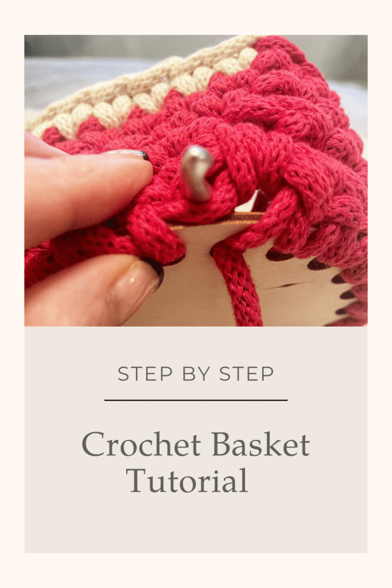The image size is (392, 588).
Task: Click the horizontal divider line under heading
Action: click(196, 400)
